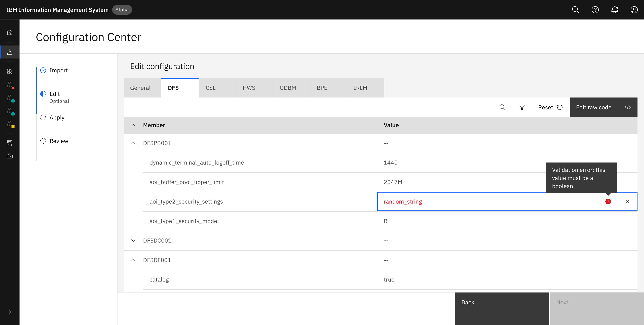Click the 2047M buffer pool value

(393, 182)
